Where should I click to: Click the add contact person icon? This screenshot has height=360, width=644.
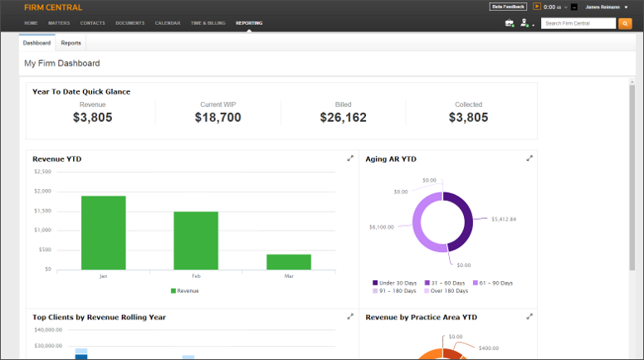(524, 23)
